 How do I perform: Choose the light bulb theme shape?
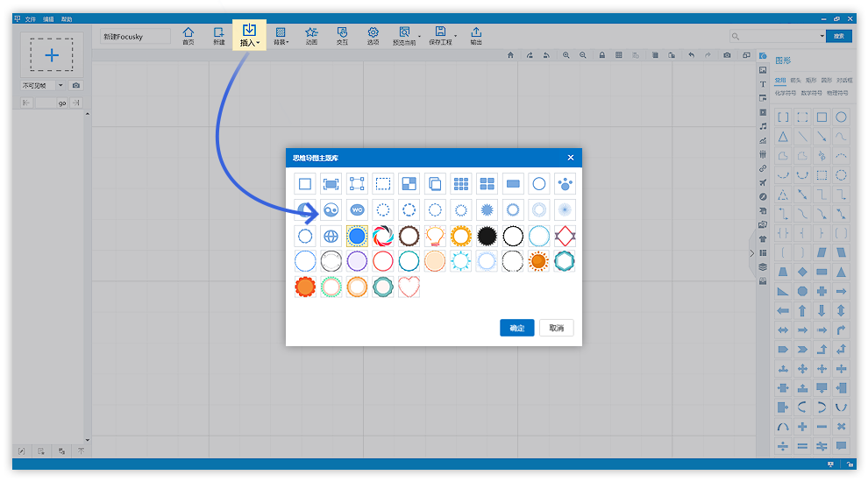(x=435, y=236)
